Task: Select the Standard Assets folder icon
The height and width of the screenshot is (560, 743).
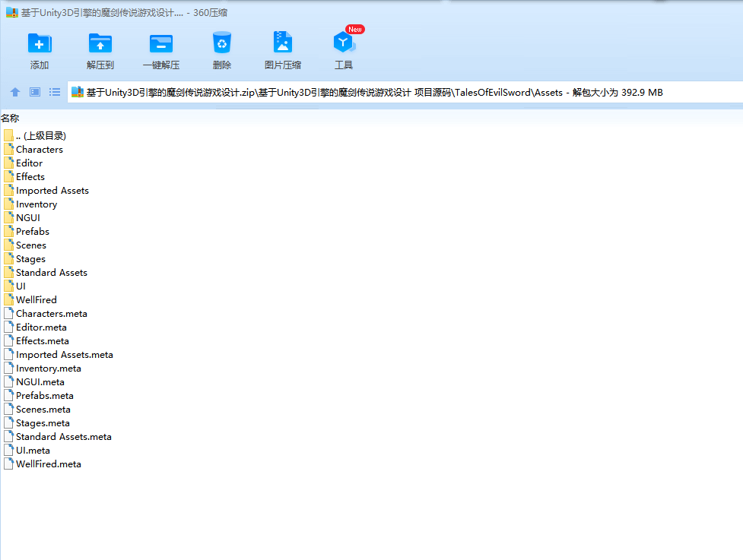Action: pos(8,273)
